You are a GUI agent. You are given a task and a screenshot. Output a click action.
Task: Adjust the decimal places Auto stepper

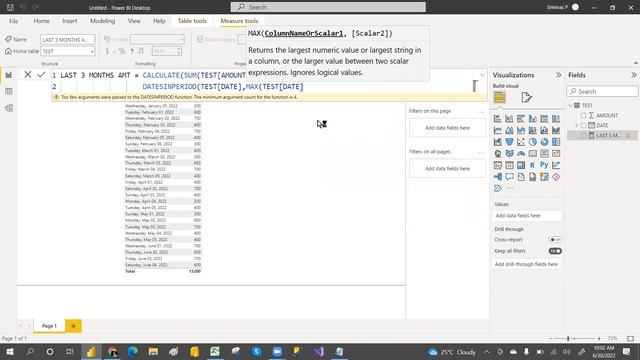pos(167,51)
